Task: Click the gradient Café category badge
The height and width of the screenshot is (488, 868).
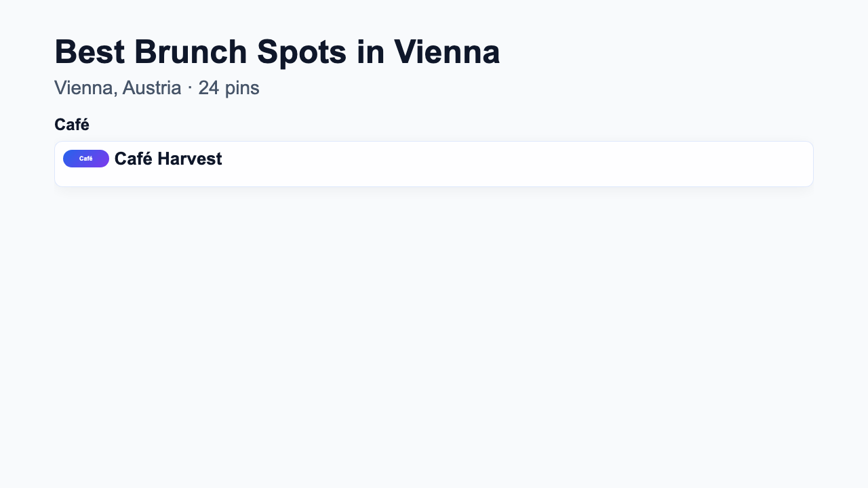Action: tap(86, 159)
